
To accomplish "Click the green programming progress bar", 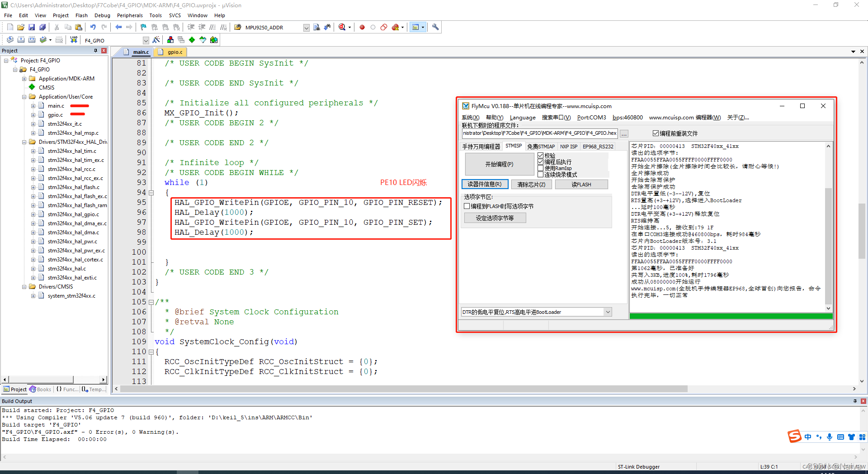I will tap(730, 316).
